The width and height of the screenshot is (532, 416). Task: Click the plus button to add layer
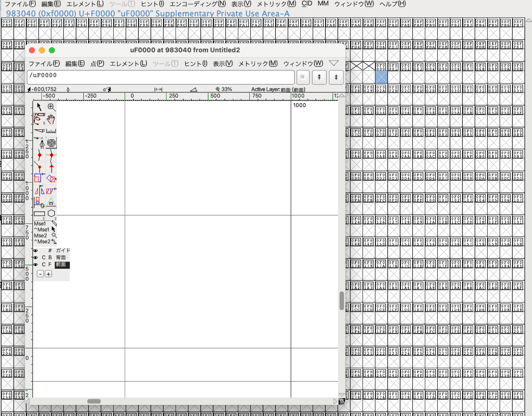click(x=48, y=274)
